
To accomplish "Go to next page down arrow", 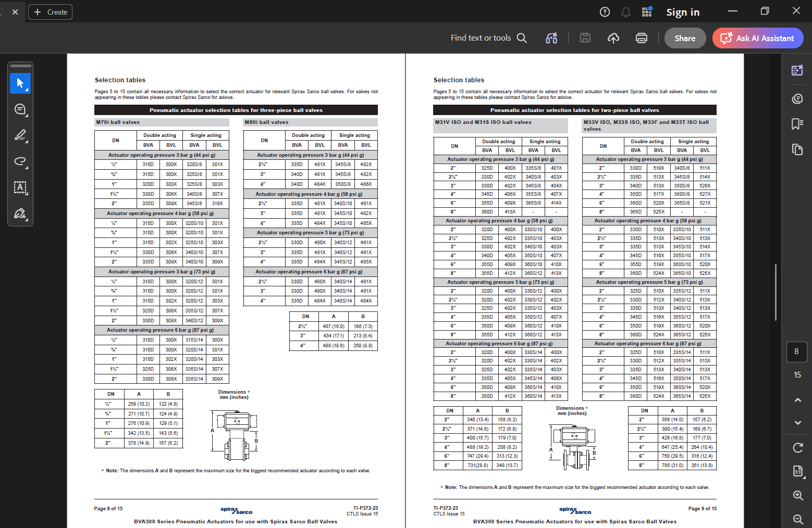I will coord(797,423).
